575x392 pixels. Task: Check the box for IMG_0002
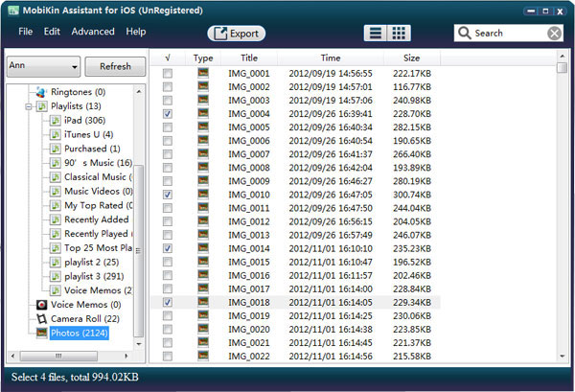pyautogui.click(x=168, y=87)
